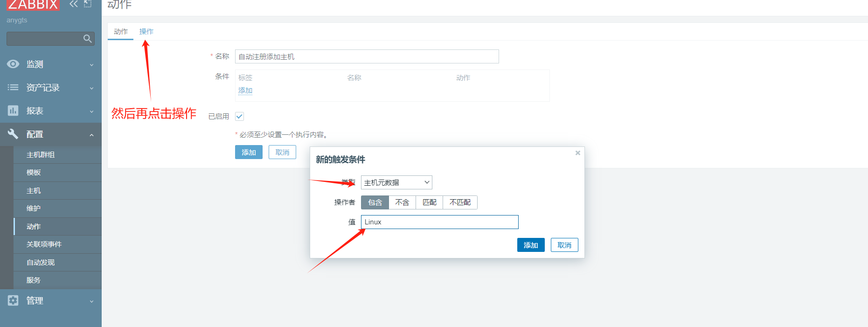This screenshot has width=868, height=327.
Task: Toggle the 已启用 checkbox
Action: [239, 116]
